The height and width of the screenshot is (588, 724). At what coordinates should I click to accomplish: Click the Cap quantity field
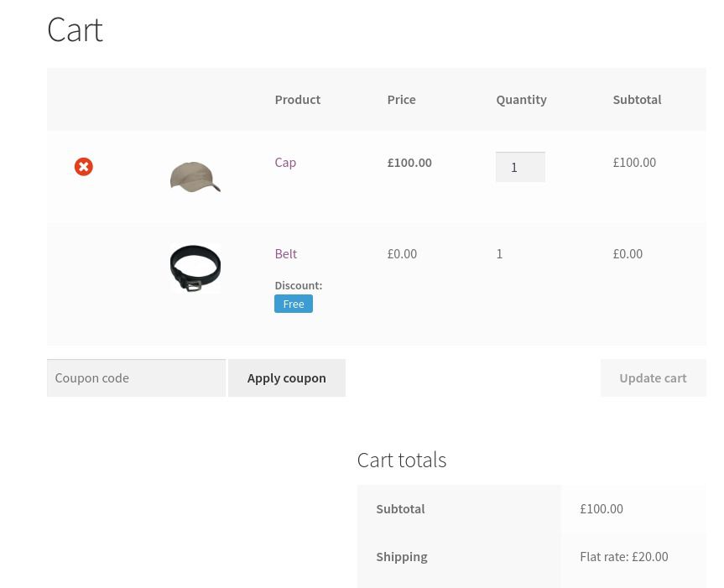pos(520,167)
